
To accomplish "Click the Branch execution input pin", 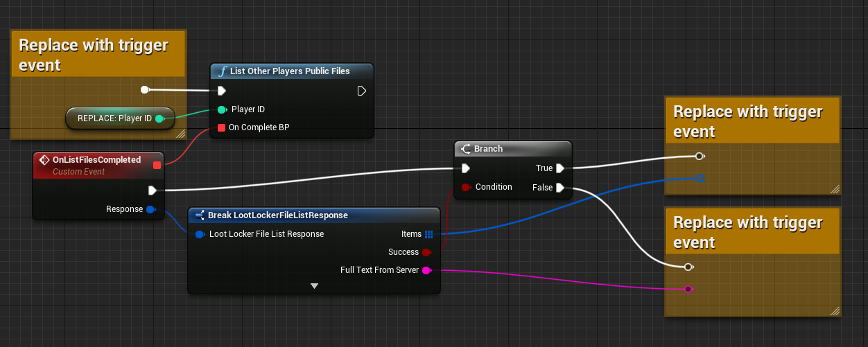I will pyautogui.click(x=466, y=168).
